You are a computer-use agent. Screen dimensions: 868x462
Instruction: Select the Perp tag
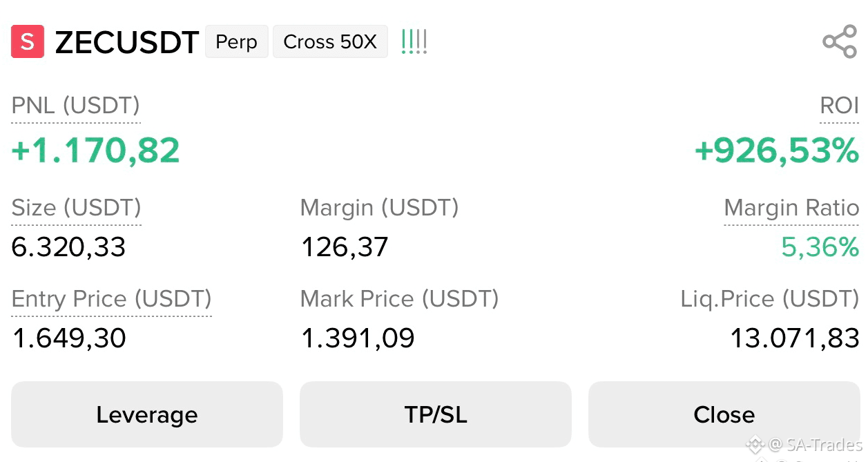coord(237,41)
